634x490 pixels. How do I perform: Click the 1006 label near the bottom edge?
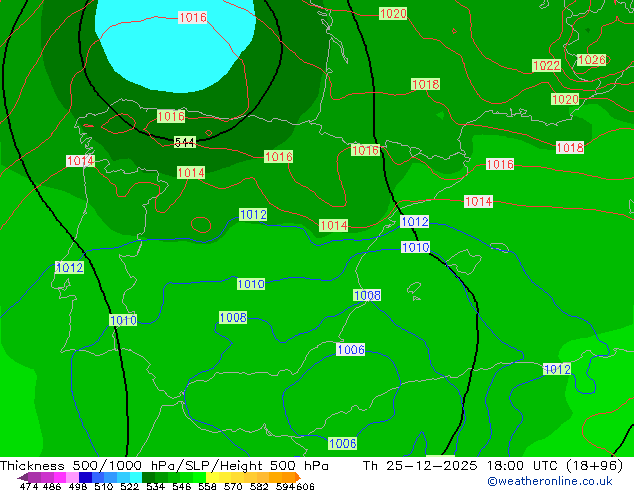tap(342, 444)
